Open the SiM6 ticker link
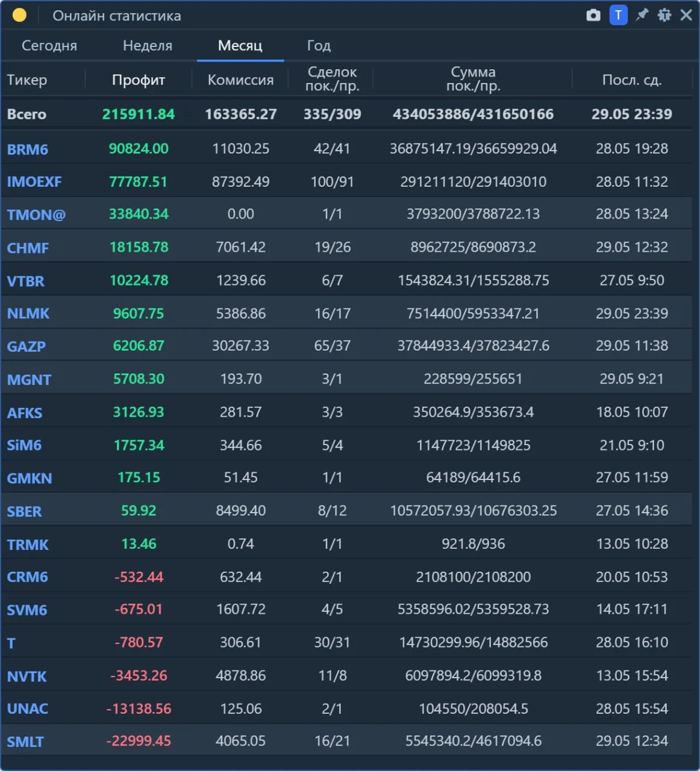700x771 pixels. point(24,446)
